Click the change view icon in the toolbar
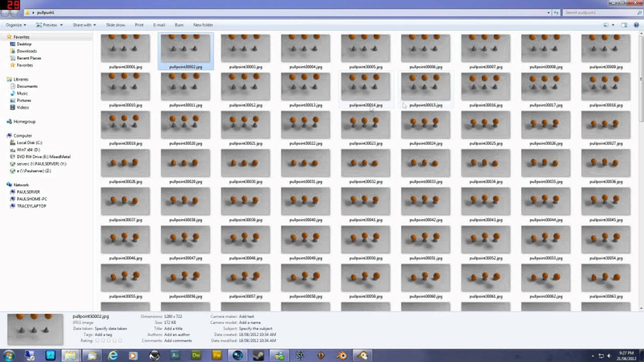The height and width of the screenshot is (362, 644). (x=606, y=25)
